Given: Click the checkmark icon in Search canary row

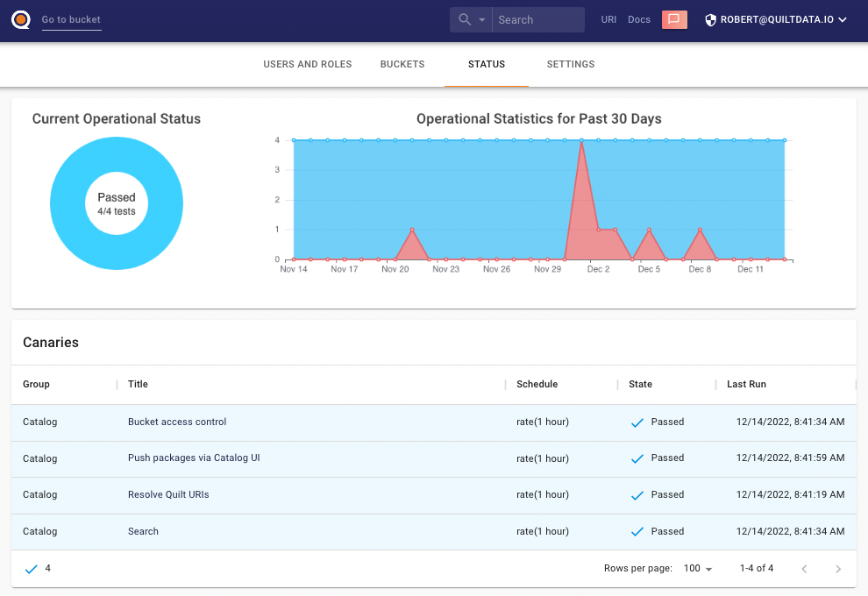Looking at the screenshot, I should point(637,532).
